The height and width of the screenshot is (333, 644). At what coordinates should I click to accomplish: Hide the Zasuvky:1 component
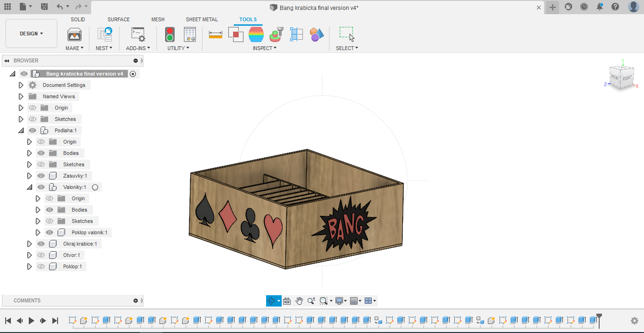(x=41, y=176)
